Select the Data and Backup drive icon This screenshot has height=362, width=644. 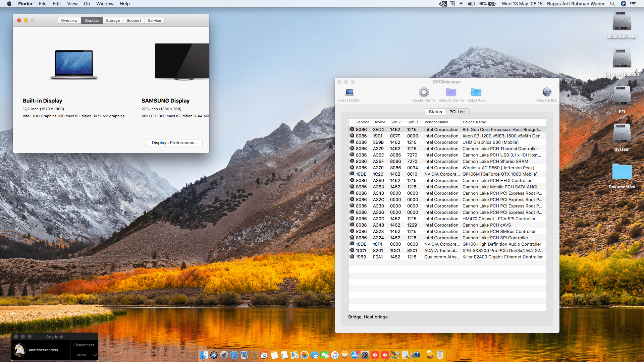622,59
